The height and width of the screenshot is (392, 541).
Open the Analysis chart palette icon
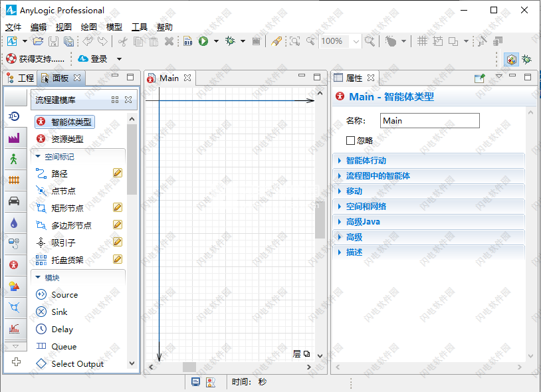[14, 329]
